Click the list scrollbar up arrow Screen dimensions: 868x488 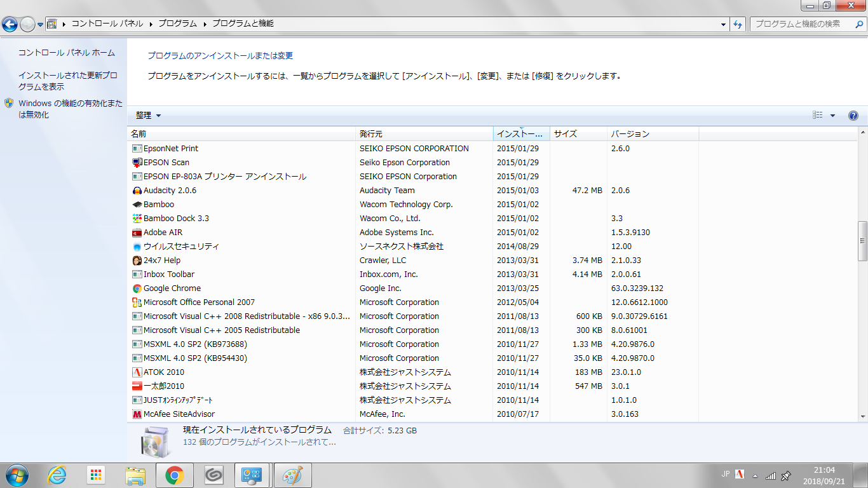(x=863, y=133)
